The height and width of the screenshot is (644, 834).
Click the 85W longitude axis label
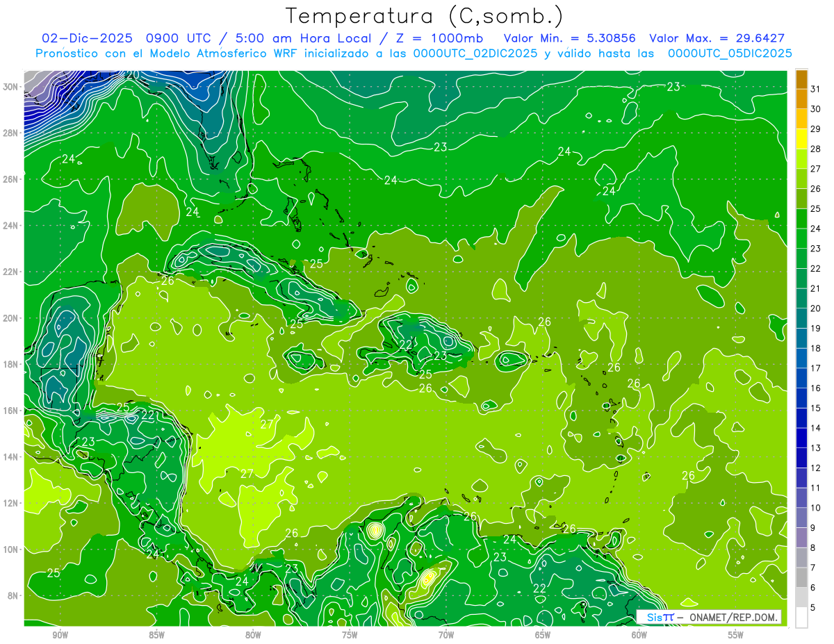(x=156, y=635)
